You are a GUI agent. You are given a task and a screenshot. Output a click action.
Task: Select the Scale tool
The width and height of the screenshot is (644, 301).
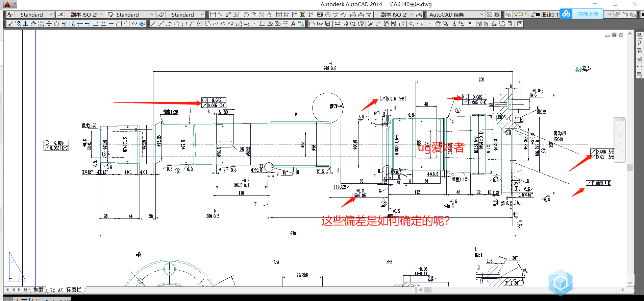point(64,24)
